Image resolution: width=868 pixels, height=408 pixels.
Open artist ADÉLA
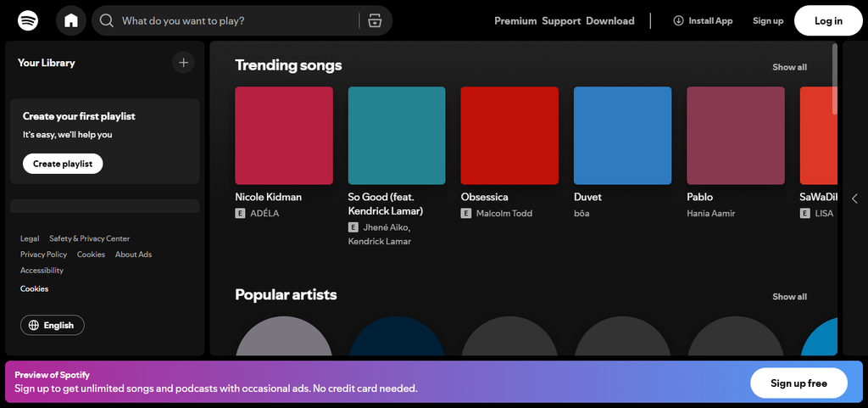point(264,213)
